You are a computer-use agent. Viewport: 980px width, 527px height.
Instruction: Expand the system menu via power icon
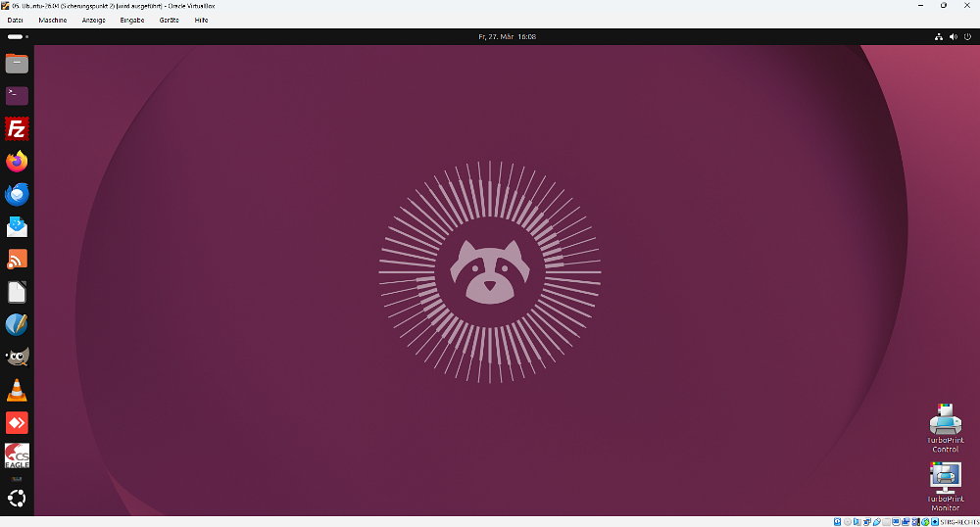968,37
